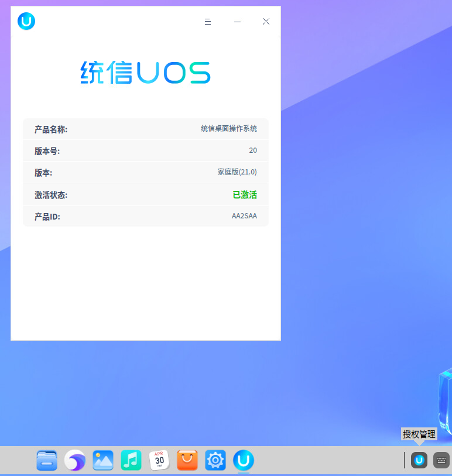Launch the Music app from the dock

pyautogui.click(x=131, y=460)
